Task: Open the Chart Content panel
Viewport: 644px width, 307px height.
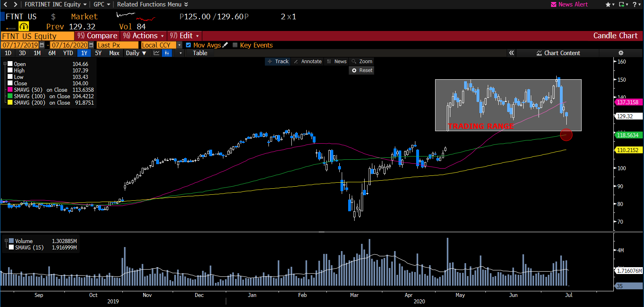Action: [558, 53]
